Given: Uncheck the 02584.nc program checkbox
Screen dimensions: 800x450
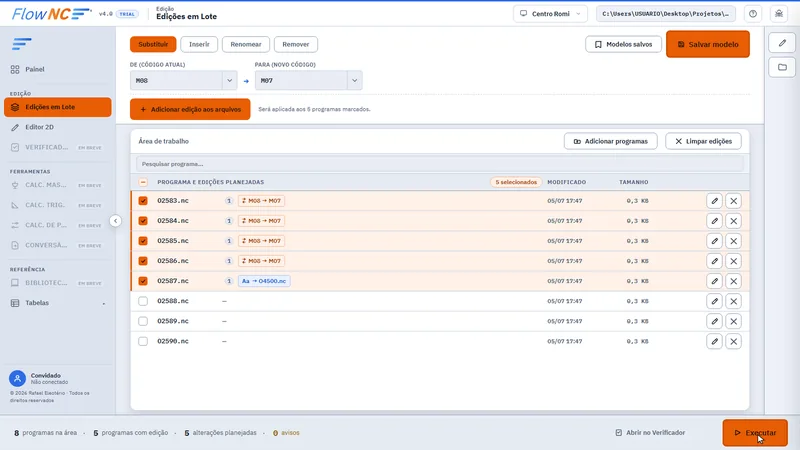Looking at the screenshot, I should tap(143, 221).
